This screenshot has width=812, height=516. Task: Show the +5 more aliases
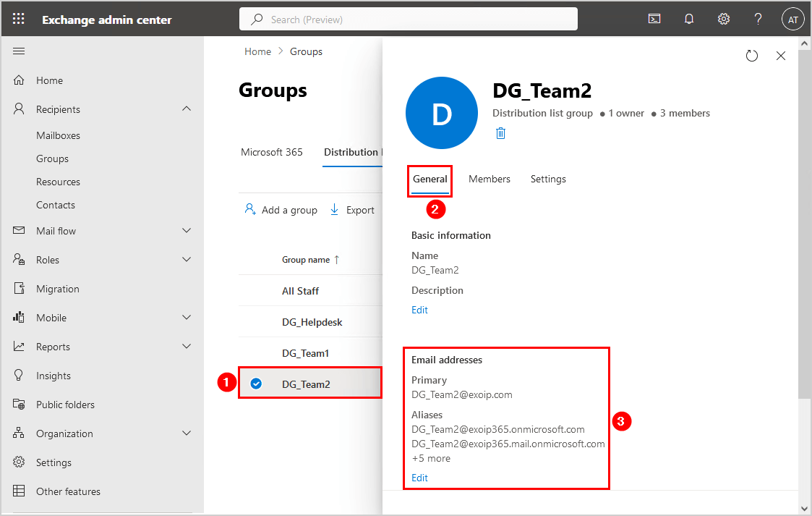[x=431, y=459]
